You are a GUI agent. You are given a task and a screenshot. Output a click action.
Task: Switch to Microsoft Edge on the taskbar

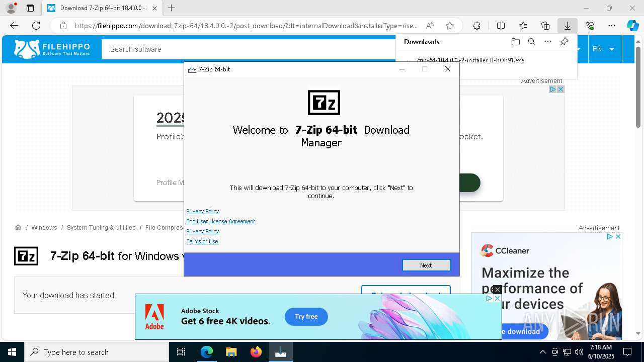pos(207,352)
